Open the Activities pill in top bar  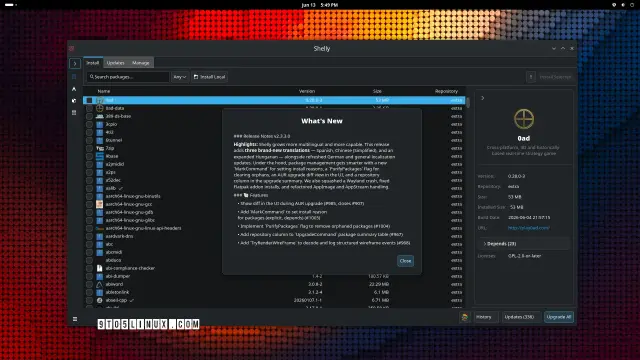click(x=9, y=5)
